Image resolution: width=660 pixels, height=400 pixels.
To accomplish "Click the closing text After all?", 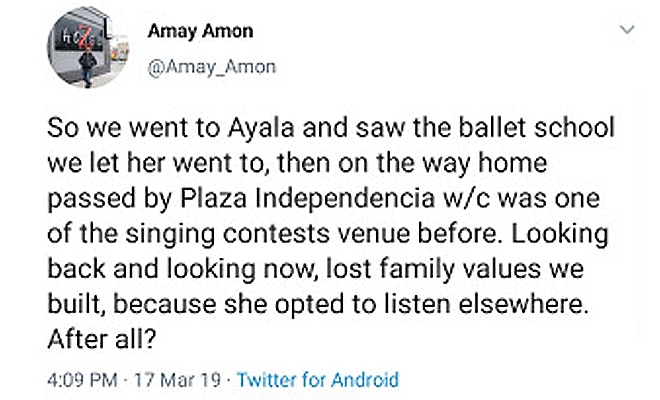I will [102, 339].
